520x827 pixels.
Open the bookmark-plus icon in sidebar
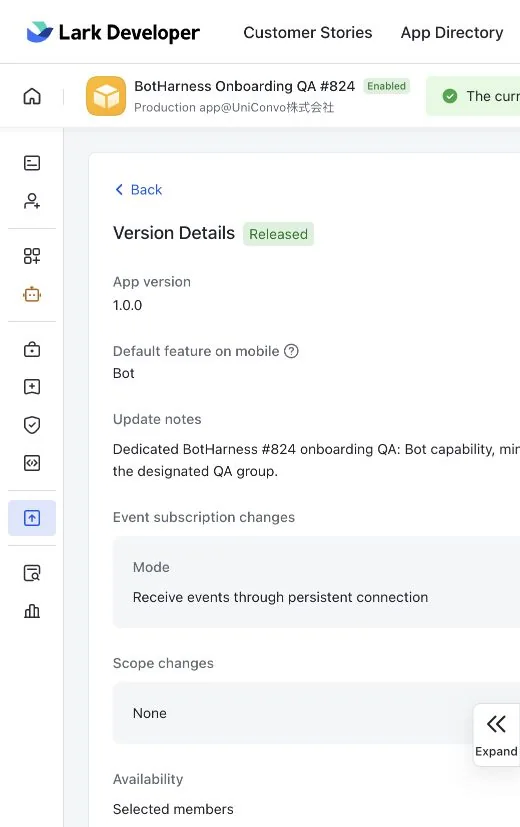tap(32, 387)
